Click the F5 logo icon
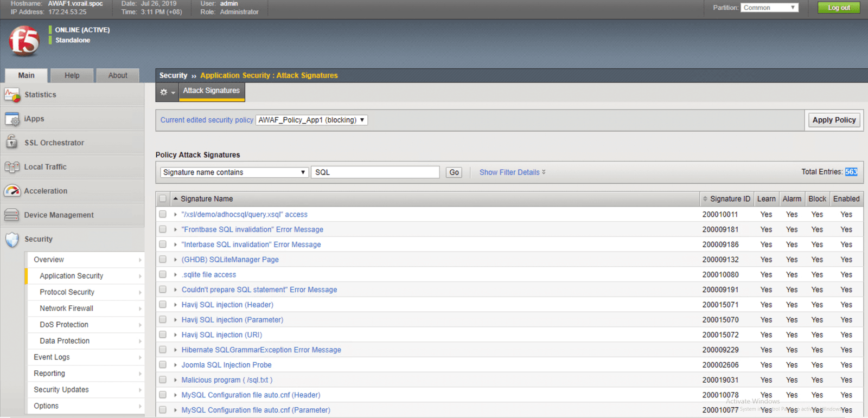Image resolution: width=868 pixels, height=418 pixels. coord(24,41)
